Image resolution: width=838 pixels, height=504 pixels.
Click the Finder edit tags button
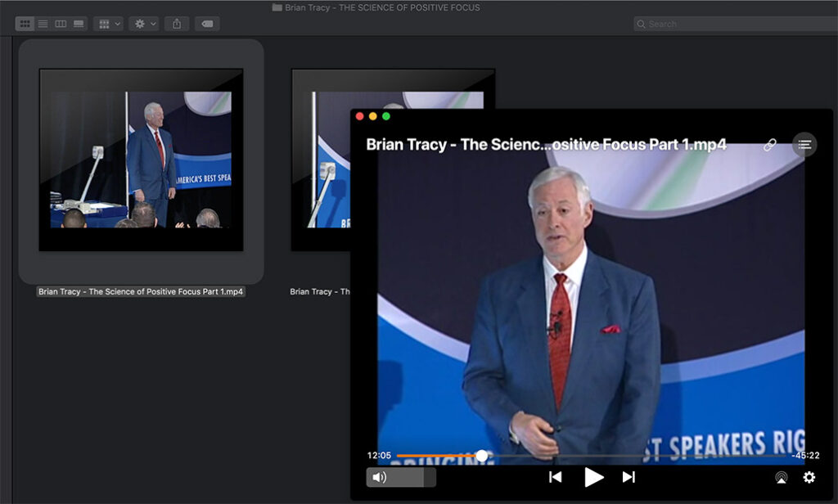(x=207, y=24)
